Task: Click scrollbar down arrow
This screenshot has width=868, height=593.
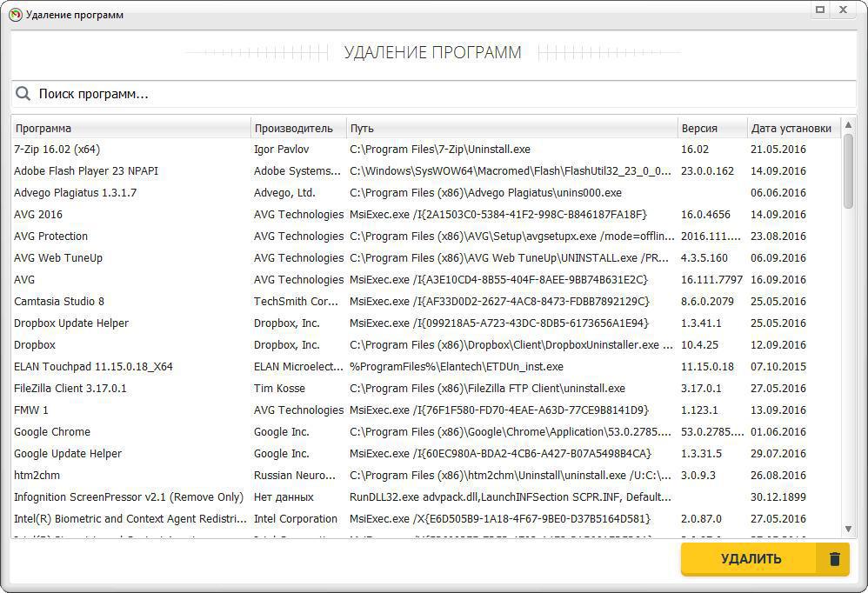Action: point(848,530)
